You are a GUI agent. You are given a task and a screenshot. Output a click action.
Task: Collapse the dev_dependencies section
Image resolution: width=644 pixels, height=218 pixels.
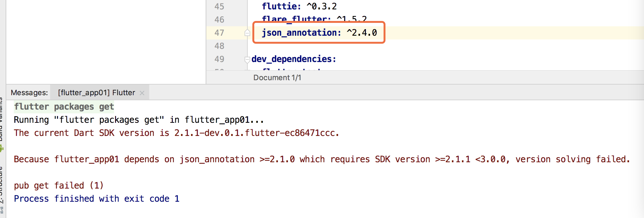pyautogui.click(x=247, y=59)
